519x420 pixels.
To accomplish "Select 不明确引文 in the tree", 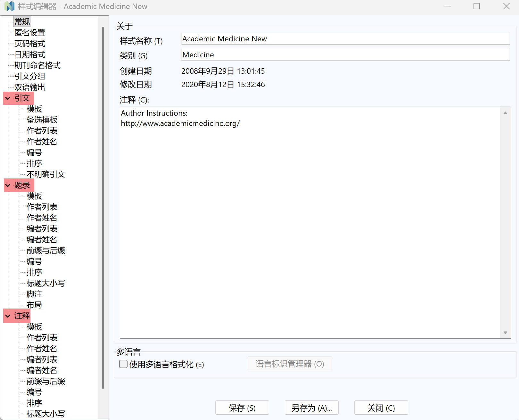I will coord(46,174).
